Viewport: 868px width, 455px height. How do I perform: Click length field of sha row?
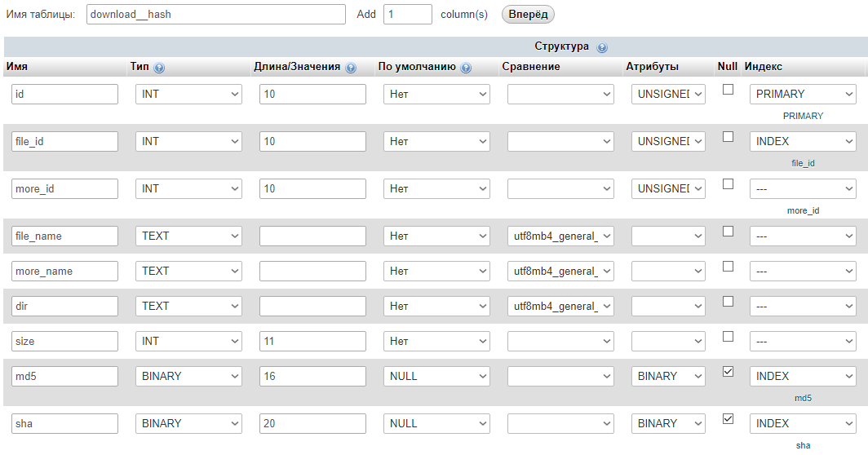point(312,423)
